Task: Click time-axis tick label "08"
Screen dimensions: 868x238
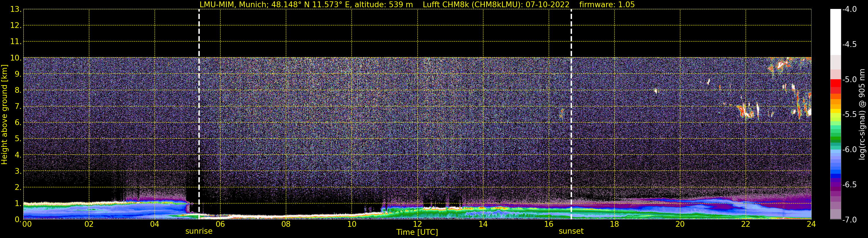Action: (x=286, y=224)
